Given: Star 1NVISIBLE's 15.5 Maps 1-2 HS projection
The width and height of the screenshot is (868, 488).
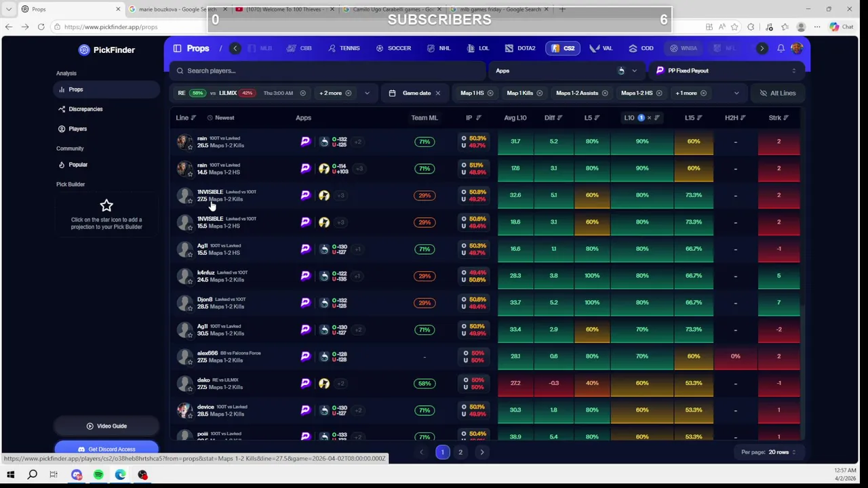Looking at the screenshot, I should click(190, 227).
